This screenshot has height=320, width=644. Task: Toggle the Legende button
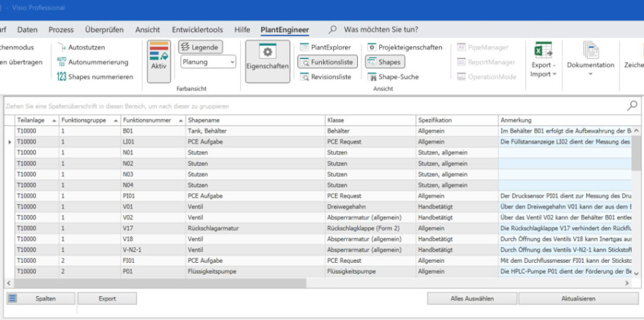click(200, 47)
